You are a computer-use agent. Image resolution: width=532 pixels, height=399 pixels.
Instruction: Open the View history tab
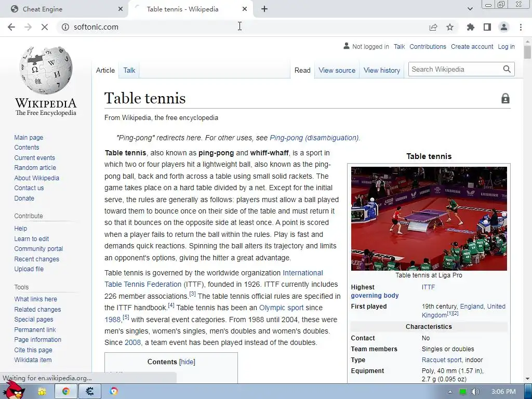click(x=382, y=70)
